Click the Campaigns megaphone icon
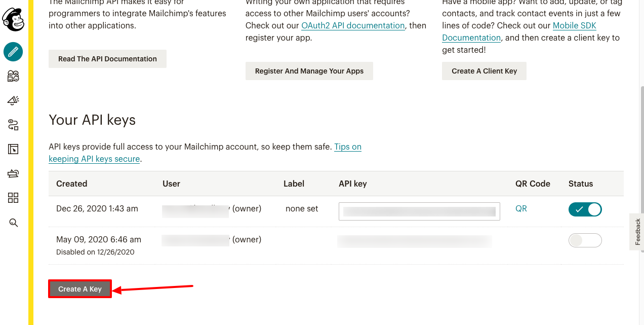644x325 pixels. [13, 100]
